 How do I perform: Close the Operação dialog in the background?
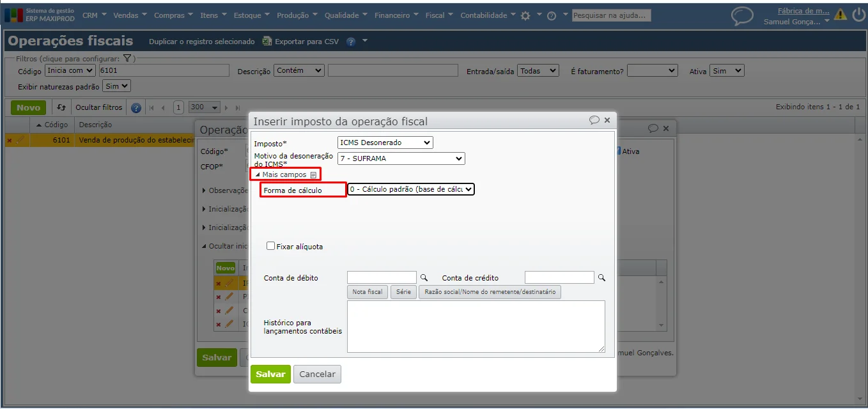tap(666, 128)
